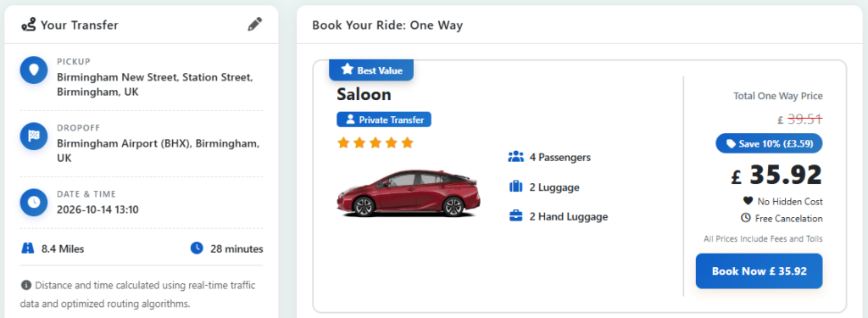Click the passengers group icon
This screenshot has width=868, height=318.
point(515,157)
